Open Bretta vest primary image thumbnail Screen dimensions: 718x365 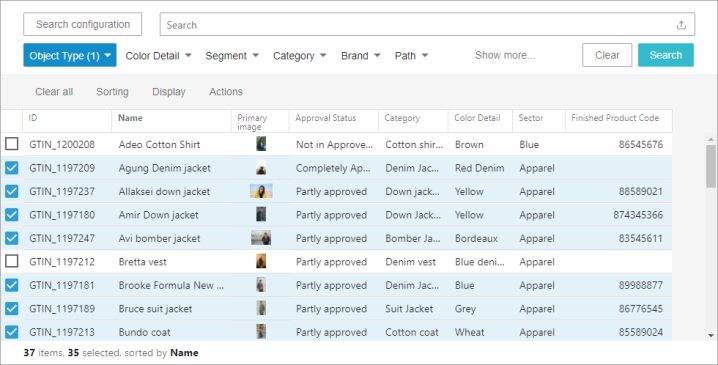pyautogui.click(x=261, y=261)
